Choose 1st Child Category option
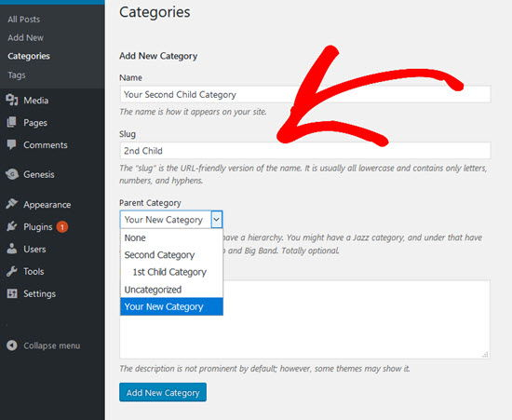 point(172,272)
